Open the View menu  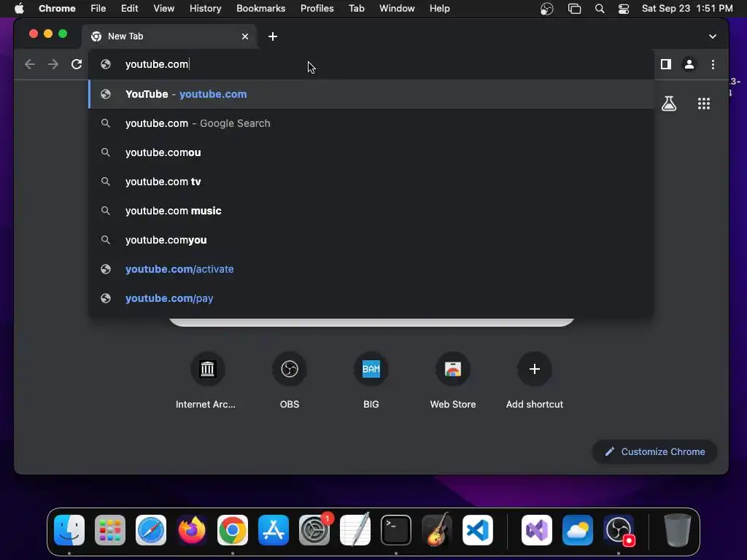pos(163,9)
